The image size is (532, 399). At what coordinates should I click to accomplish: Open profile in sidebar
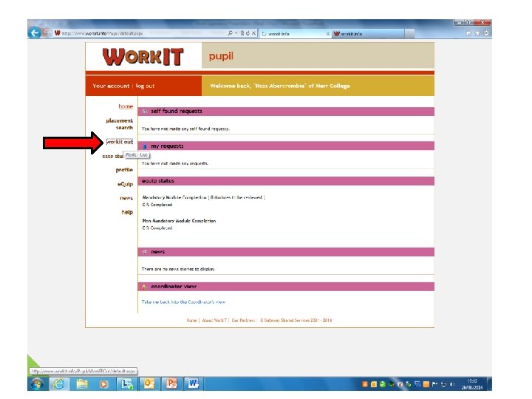[124, 170]
